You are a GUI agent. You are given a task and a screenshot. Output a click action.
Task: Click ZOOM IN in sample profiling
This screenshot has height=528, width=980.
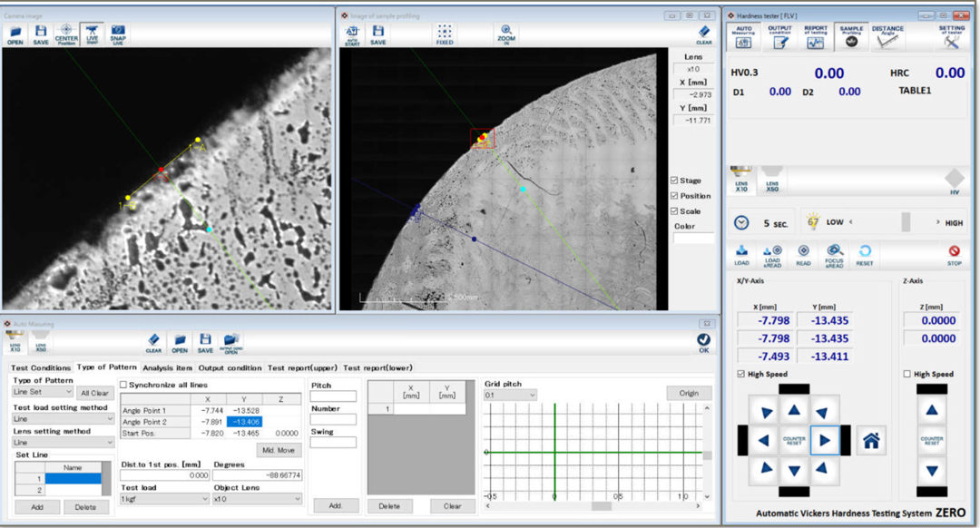506,34
